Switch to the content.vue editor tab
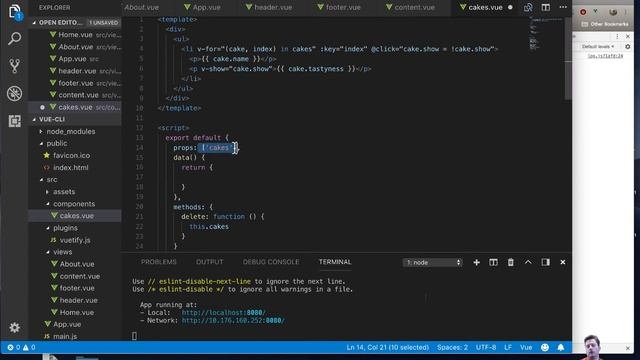This screenshot has width=640, height=360. (411, 7)
